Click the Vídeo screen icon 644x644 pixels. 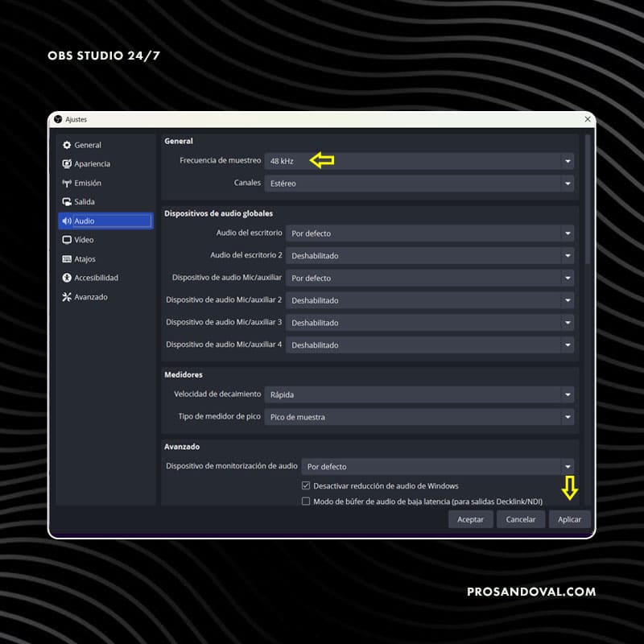(x=67, y=240)
